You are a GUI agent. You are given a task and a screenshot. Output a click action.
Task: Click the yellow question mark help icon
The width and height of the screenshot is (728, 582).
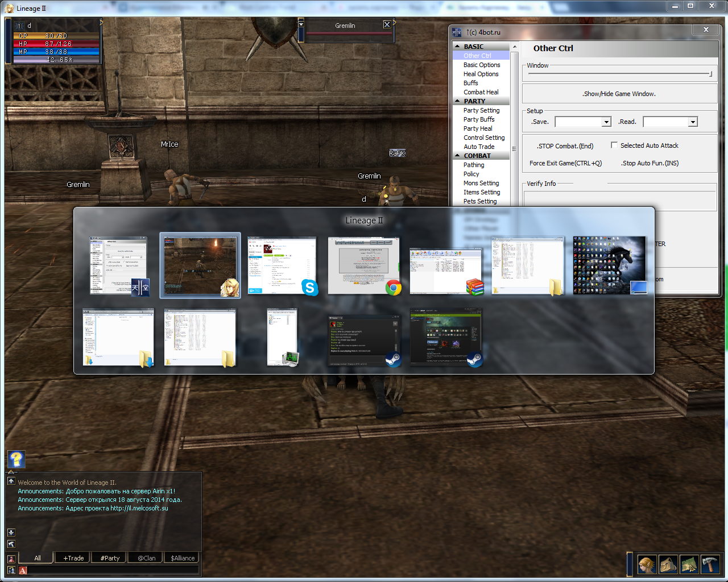point(16,459)
